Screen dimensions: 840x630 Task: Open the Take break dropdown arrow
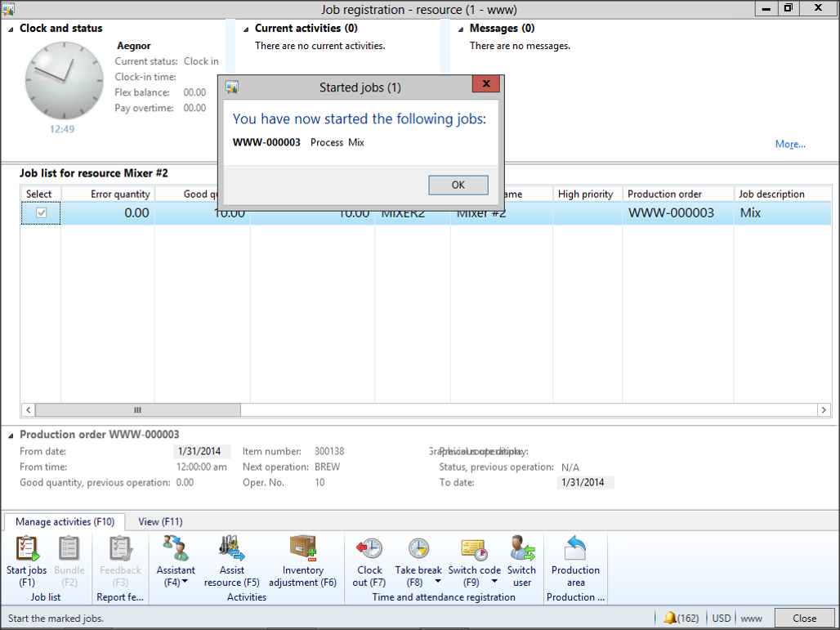438,583
